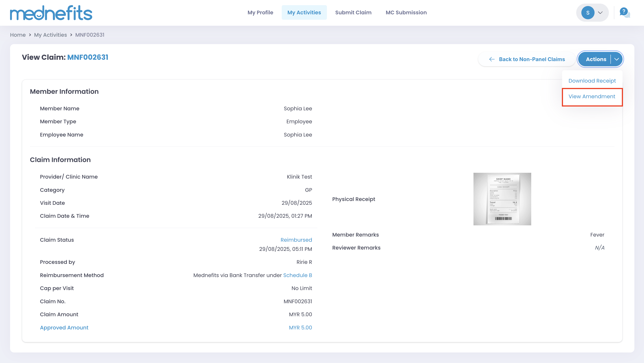Click the back arrow icon

(x=491, y=59)
